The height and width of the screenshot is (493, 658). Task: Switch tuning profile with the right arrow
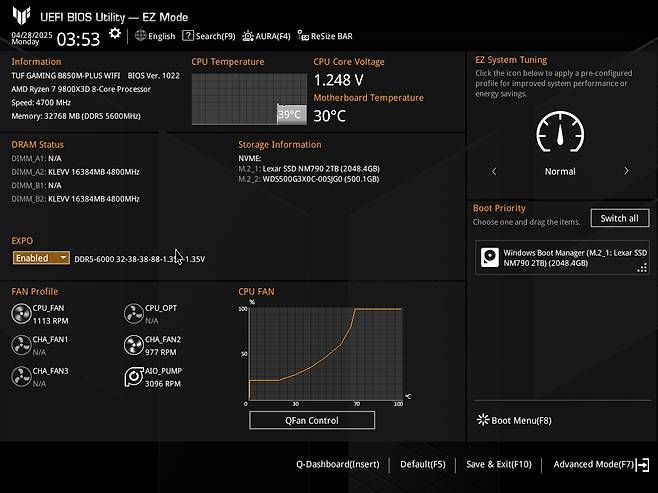[626, 171]
